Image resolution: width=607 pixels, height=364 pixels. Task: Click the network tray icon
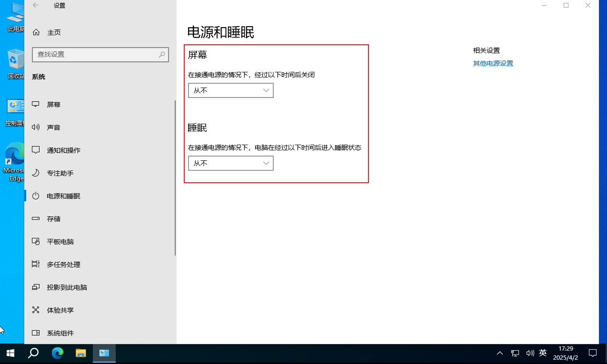(515, 353)
